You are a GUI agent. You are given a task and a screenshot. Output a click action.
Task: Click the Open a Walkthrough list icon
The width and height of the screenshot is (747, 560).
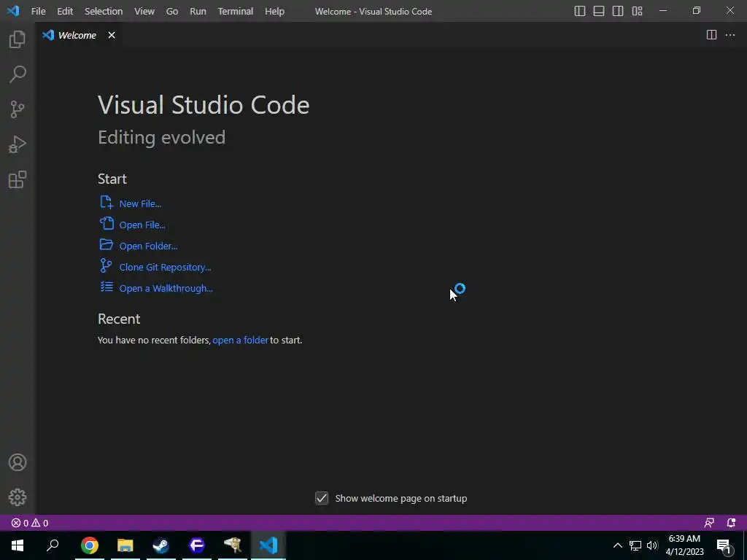[107, 287]
